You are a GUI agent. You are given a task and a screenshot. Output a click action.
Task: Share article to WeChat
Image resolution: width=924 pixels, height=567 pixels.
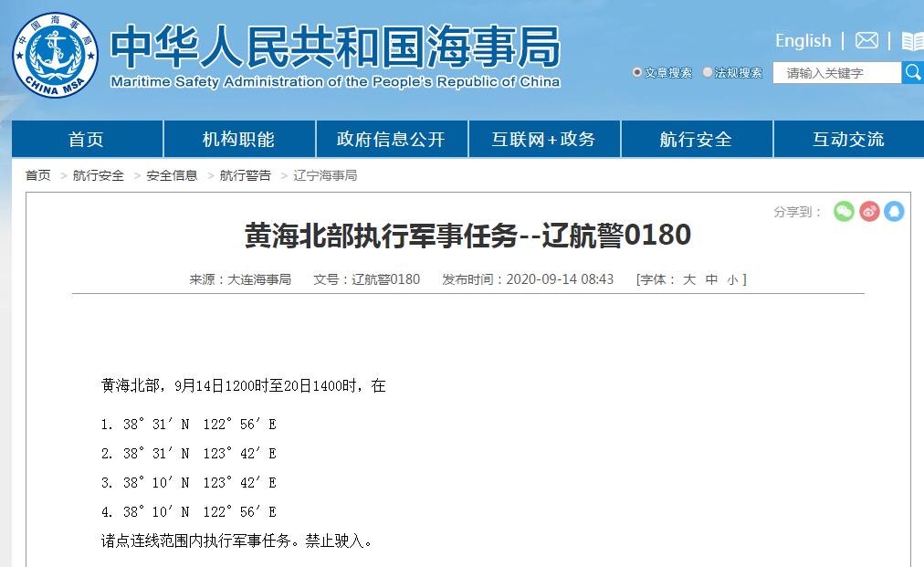click(x=844, y=211)
